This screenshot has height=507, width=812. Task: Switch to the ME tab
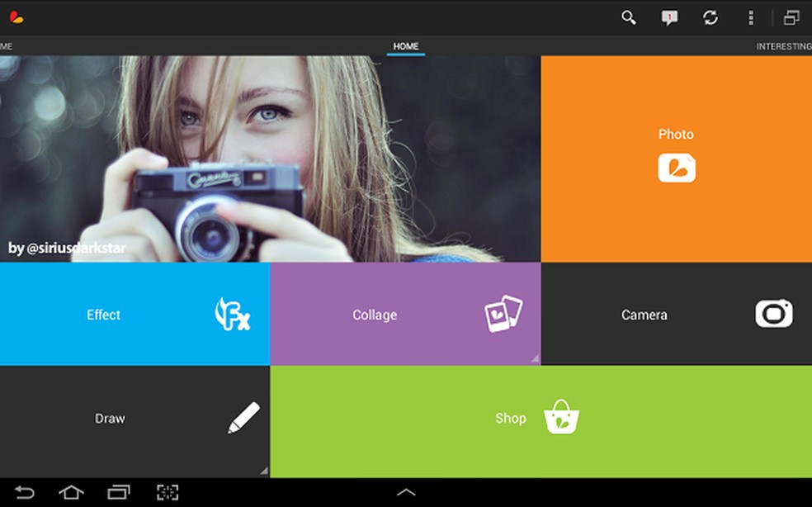(x=5, y=46)
